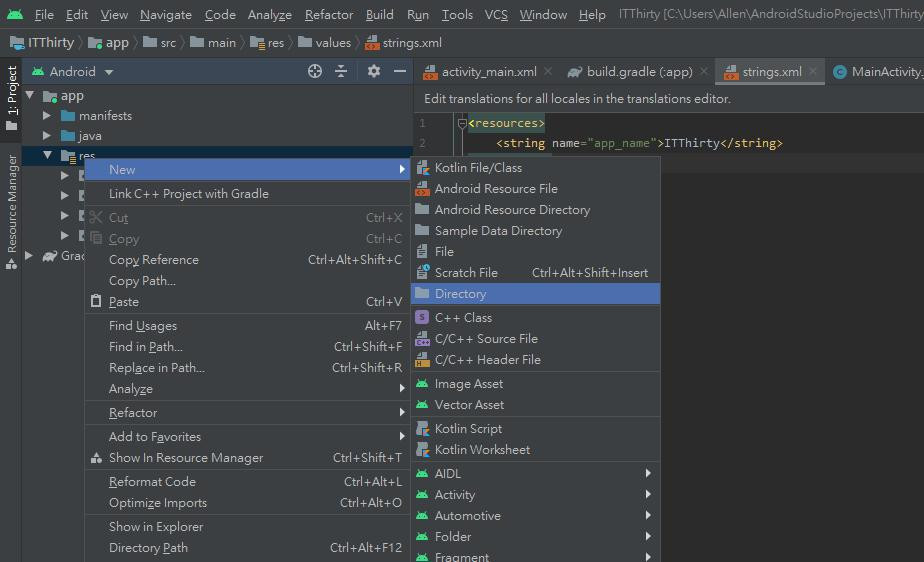Open the Resource Manager side panel
The height and width of the screenshot is (562, 924).
(11, 211)
